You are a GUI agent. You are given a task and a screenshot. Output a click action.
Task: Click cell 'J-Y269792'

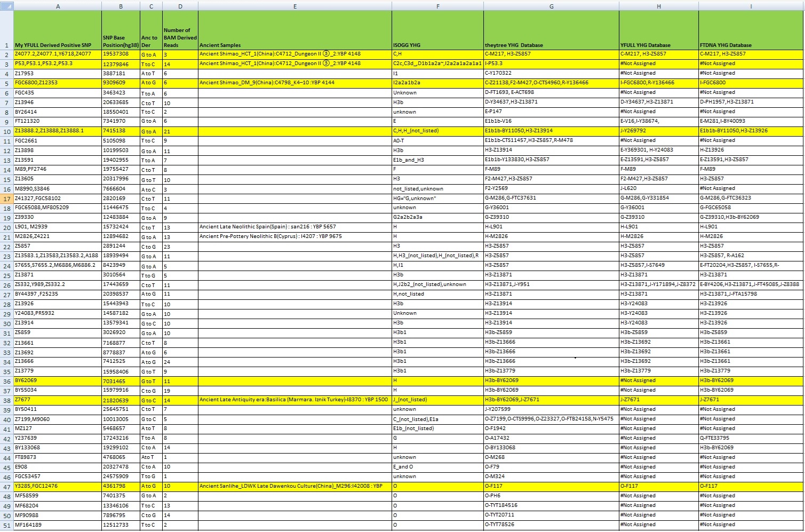[659, 131]
